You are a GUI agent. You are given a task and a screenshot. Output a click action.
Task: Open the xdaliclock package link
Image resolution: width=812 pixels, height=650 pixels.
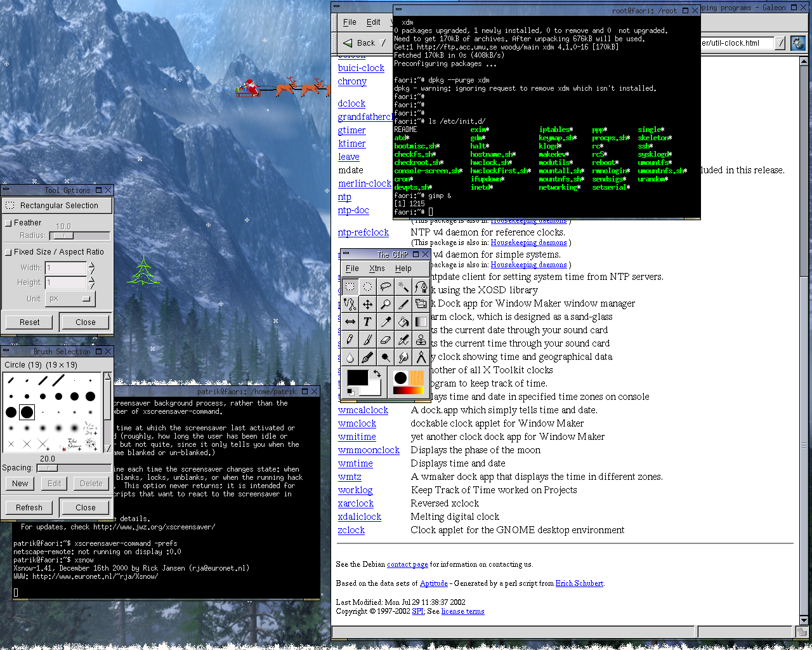click(360, 517)
